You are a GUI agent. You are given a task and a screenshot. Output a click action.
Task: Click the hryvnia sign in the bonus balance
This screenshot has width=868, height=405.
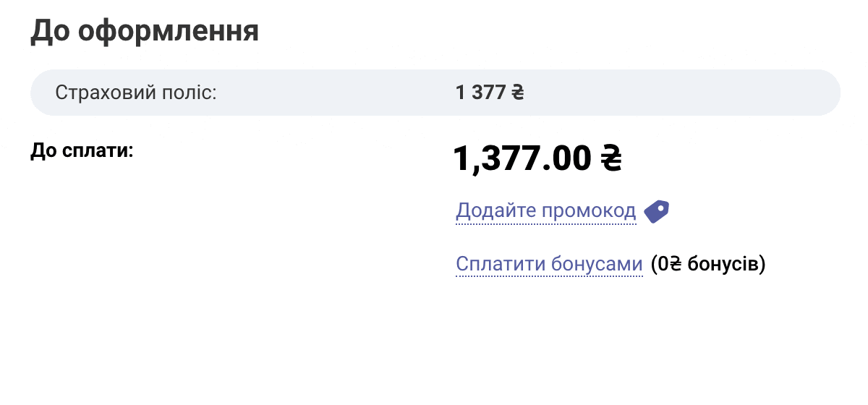click(x=674, y=264)
